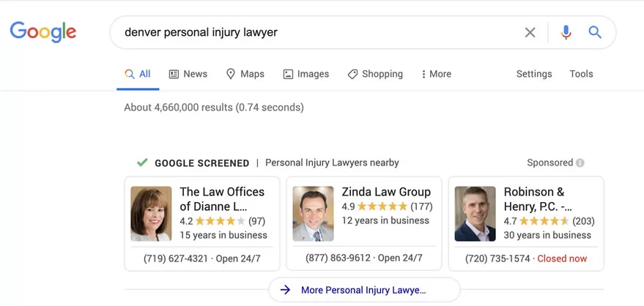This screenshot has width=644, height=306.
Task: Open The Law Offices of Dianne listing
Action: tap(222, 198)
